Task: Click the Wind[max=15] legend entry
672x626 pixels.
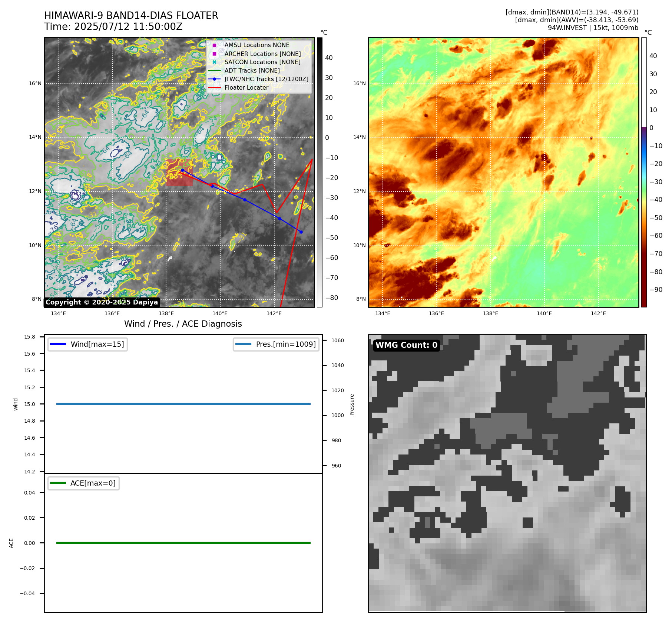Action: click(87, 344)
